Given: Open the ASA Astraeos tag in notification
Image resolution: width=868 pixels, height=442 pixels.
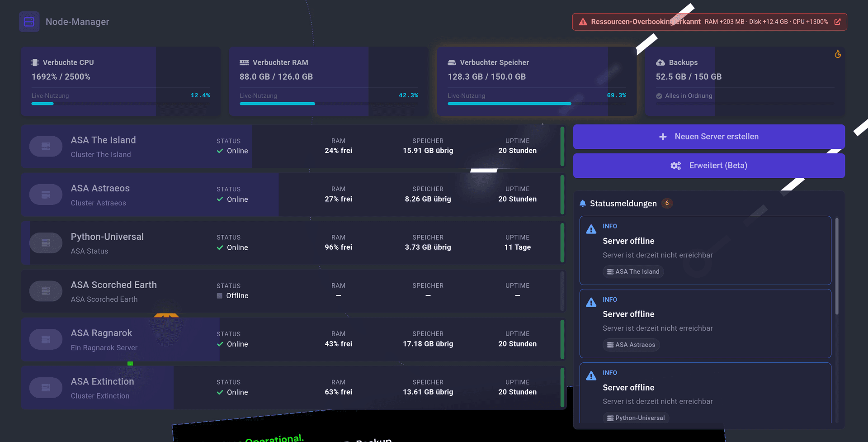Looking at the screenshot, I should [x=631, y=345].
